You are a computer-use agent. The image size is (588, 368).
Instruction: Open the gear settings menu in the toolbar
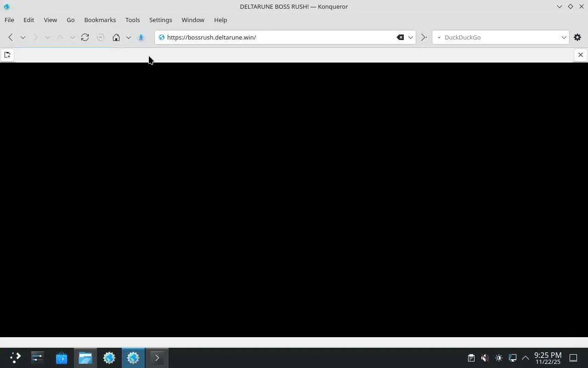pos(577,37)
